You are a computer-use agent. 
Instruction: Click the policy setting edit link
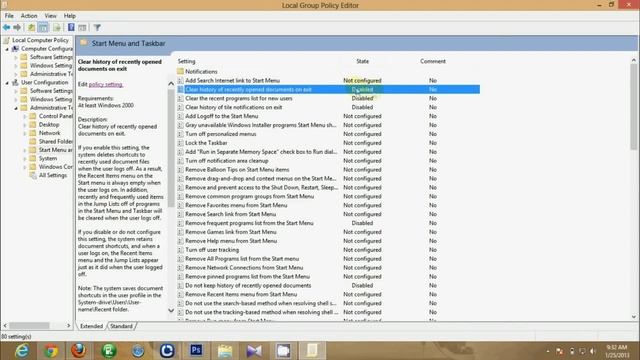coord(106,84)
